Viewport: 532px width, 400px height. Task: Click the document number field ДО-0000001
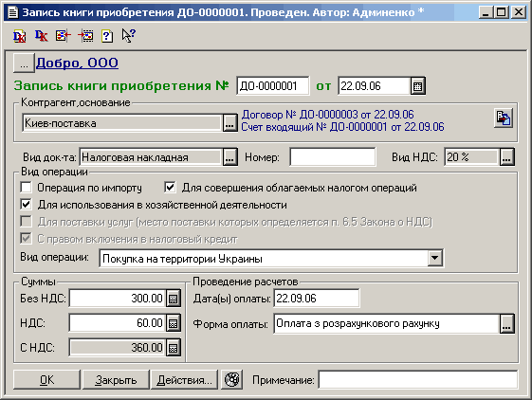(272, 86)
